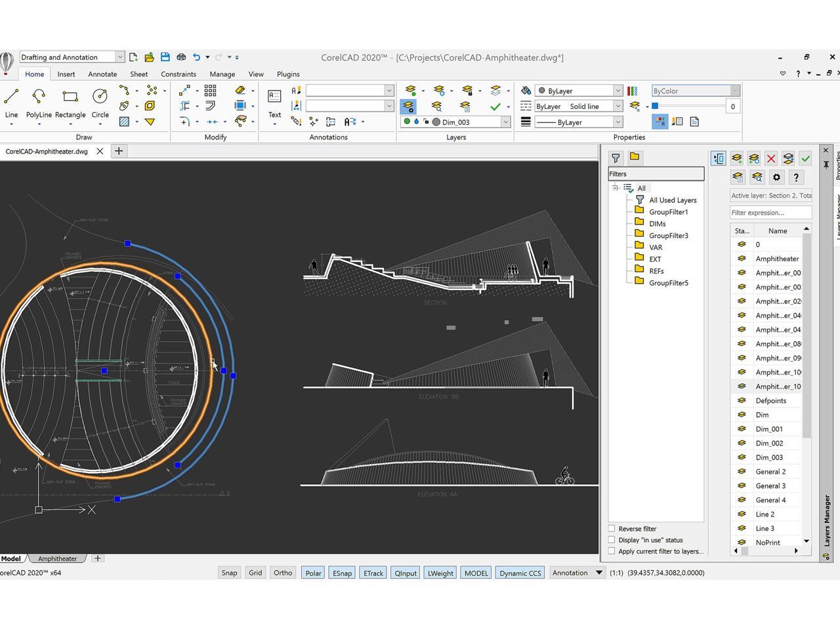The image size is (840, 630).
Task: Open the Annotation scale dropdown in status bar
Action: [x=598, y=573]
